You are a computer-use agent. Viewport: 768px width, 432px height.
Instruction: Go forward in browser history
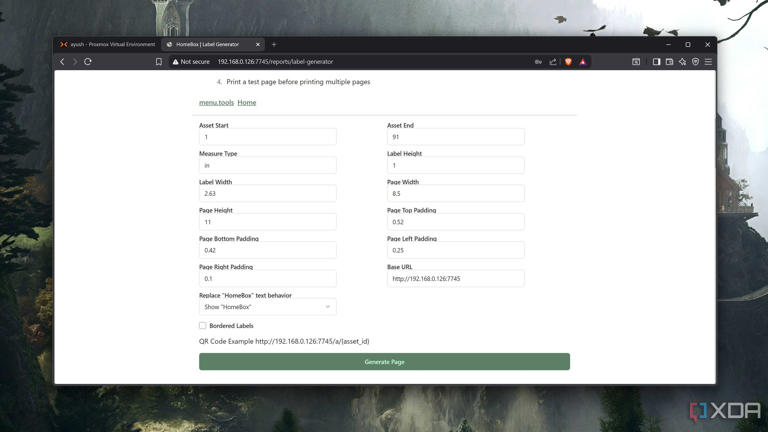75,62
